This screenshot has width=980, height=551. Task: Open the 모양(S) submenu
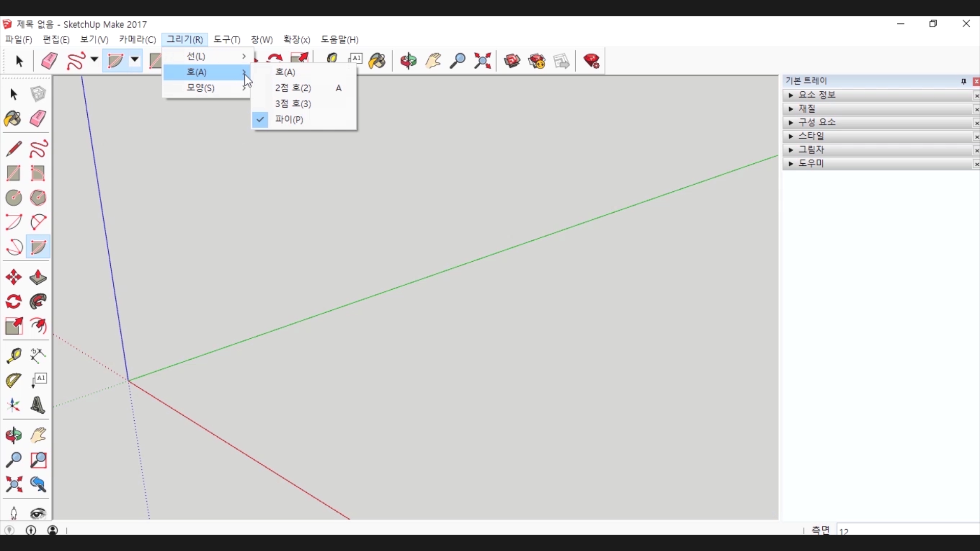click(201, 88)
